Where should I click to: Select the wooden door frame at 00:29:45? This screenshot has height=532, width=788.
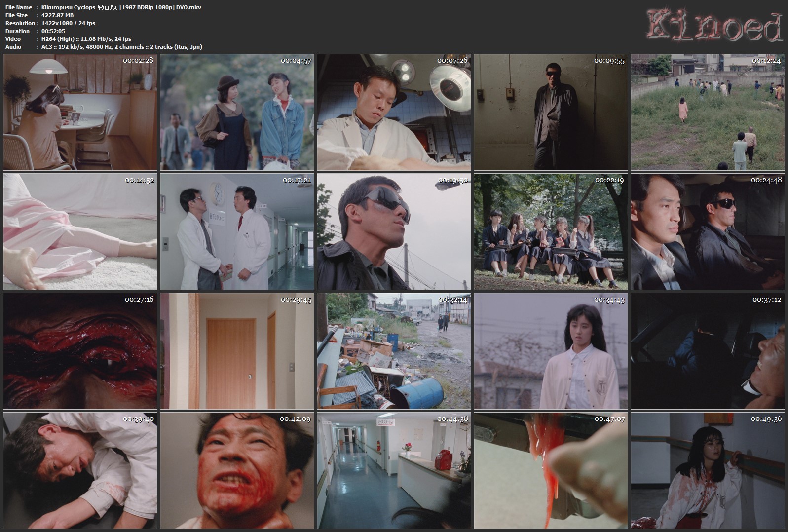coord(237,351)
